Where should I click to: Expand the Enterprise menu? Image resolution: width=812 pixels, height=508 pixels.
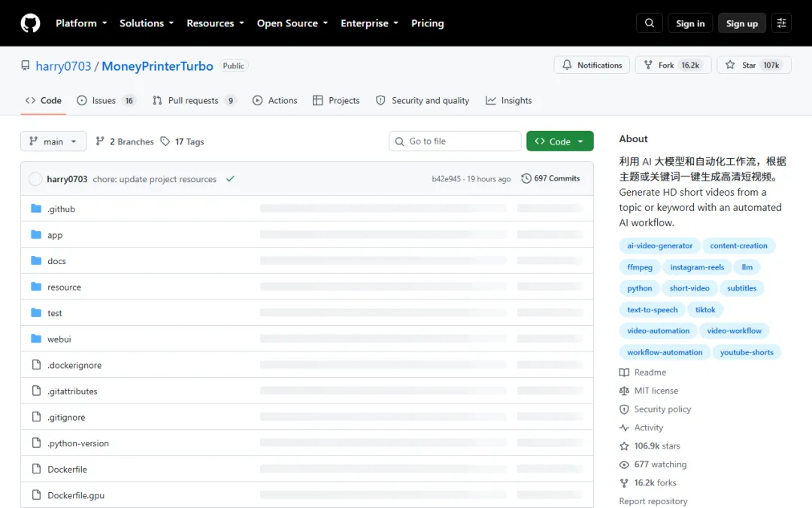(x=370, y=23)
